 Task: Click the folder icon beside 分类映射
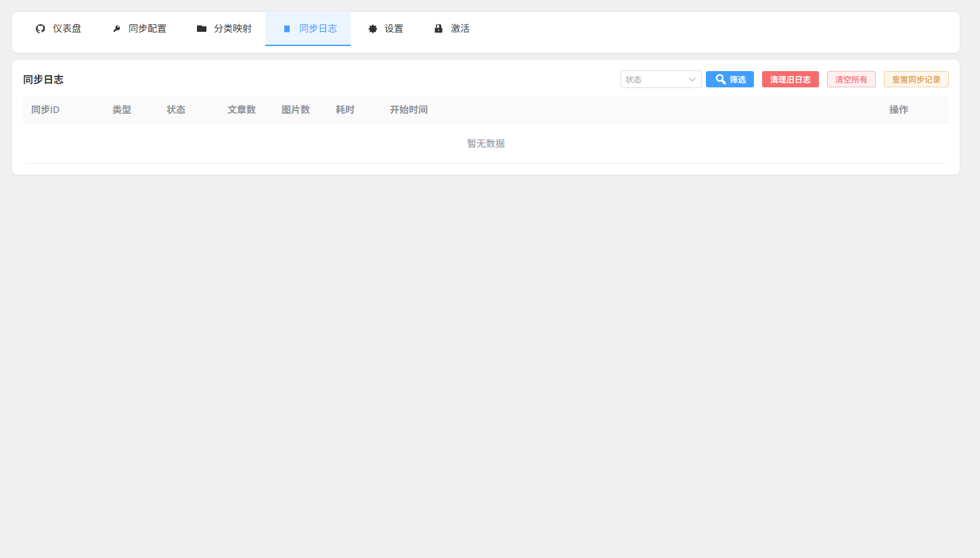click(x=202, y=28)
